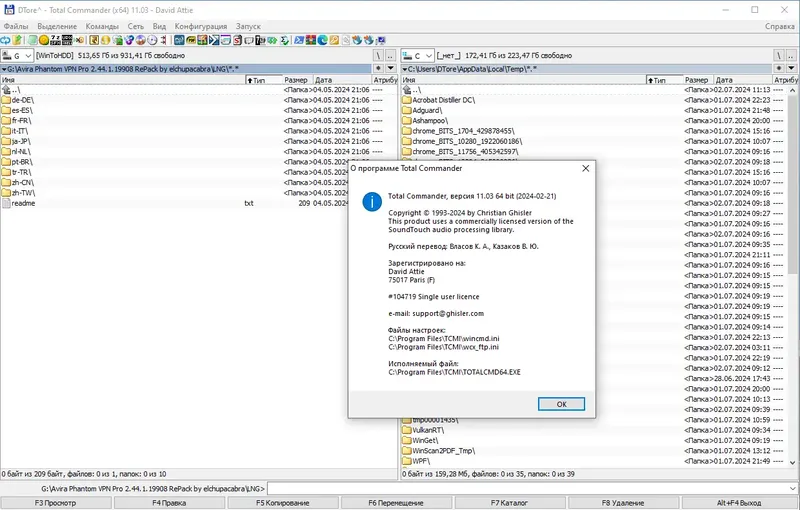Open the Edge browser toolbar icon

[x=322, y=40]
